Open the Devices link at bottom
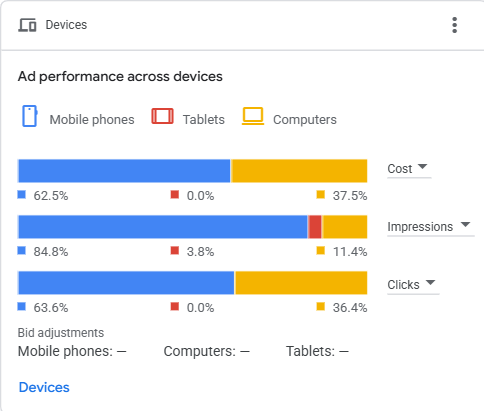 click(44, 387)
